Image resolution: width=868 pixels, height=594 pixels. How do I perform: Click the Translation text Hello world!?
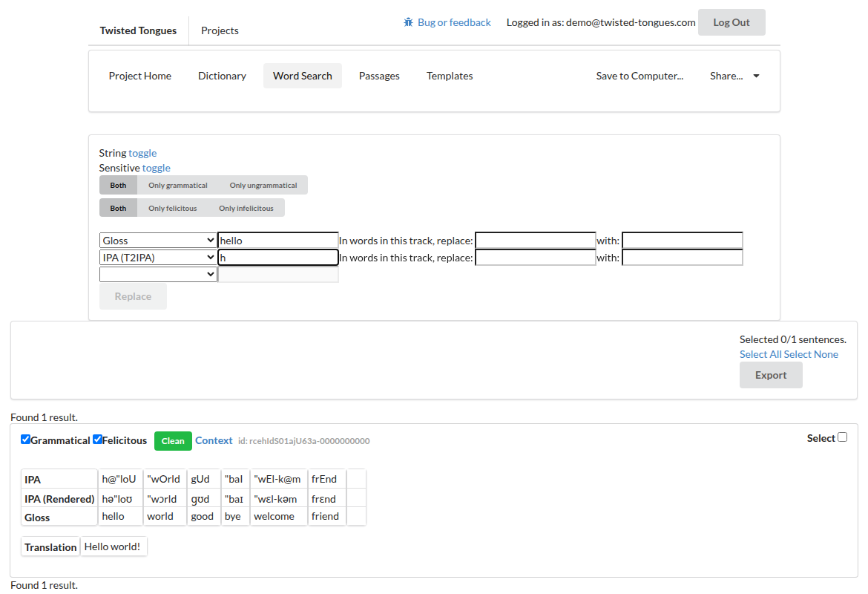pyautogui.click(x=114, y=546)
